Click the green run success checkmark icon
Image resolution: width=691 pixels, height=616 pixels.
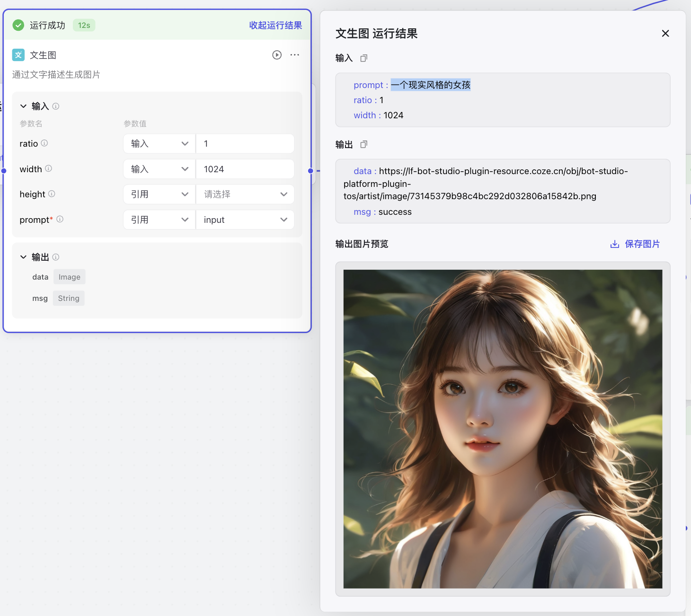pos(18,25)
